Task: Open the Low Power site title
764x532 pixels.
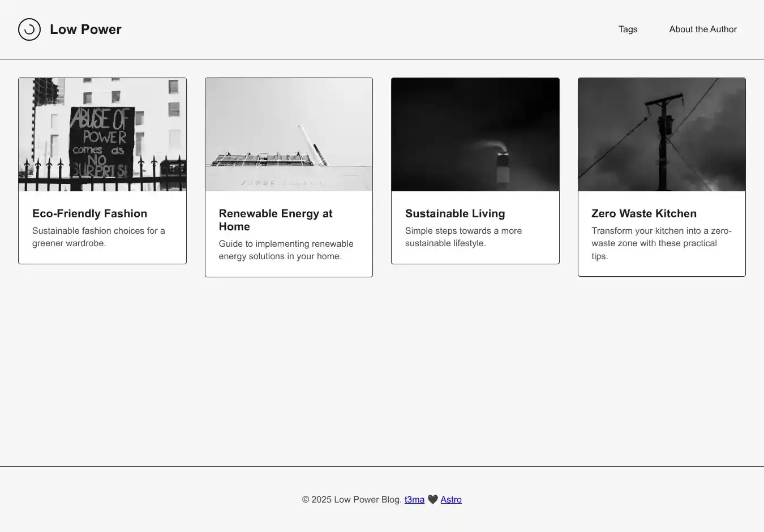Action: (x=85, y=29)
